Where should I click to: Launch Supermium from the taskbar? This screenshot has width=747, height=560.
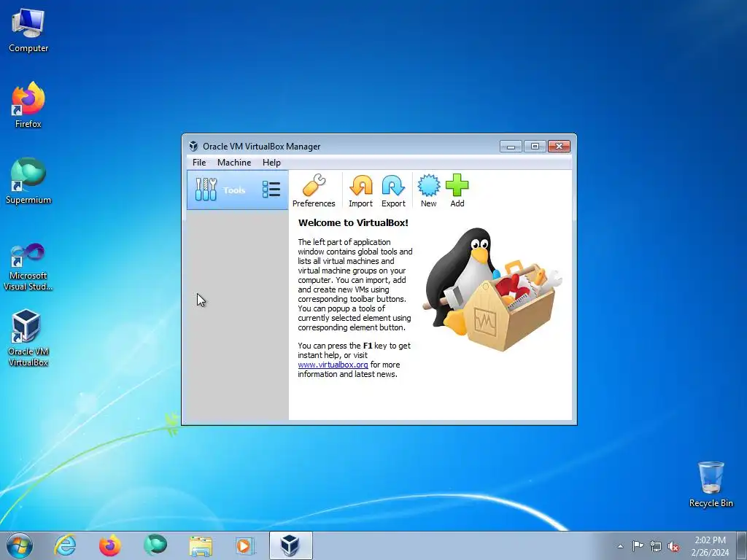pos(155,545)
